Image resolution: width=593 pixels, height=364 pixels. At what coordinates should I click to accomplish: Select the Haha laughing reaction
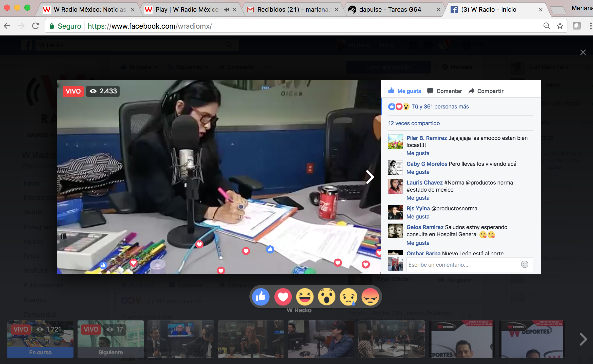click(305, 297)
